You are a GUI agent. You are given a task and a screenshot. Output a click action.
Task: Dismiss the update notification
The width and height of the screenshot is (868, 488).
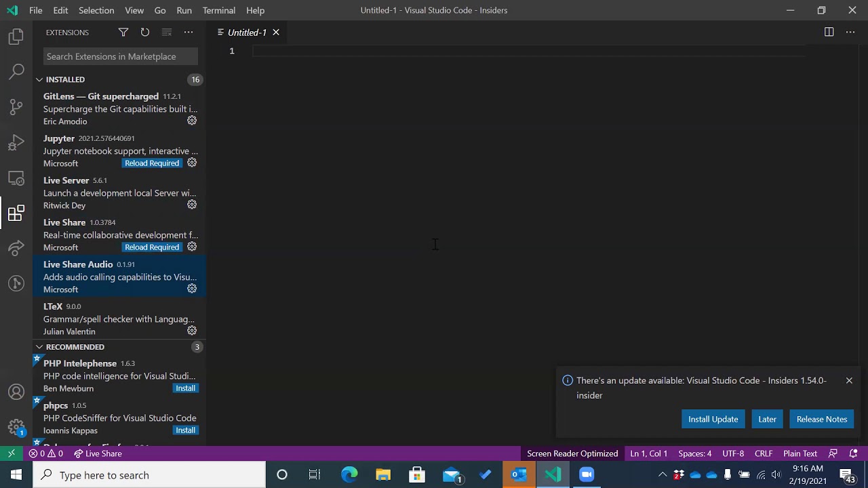(x=849, y=380)
